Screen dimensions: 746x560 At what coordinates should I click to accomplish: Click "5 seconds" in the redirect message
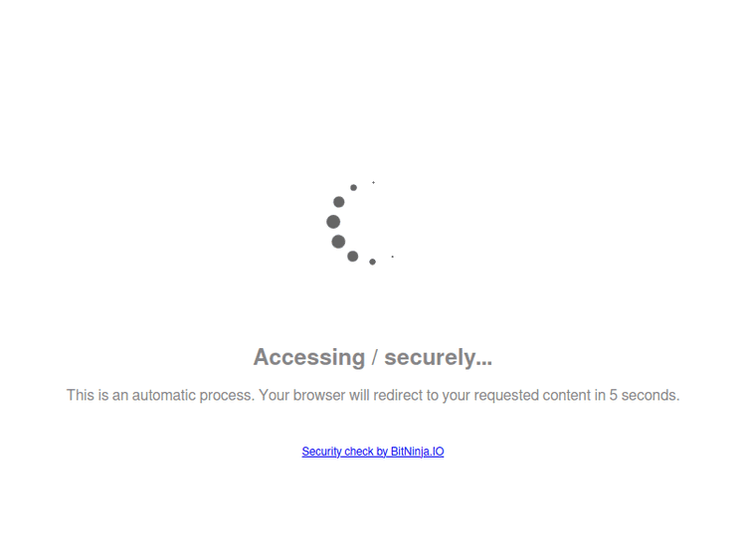645,395
